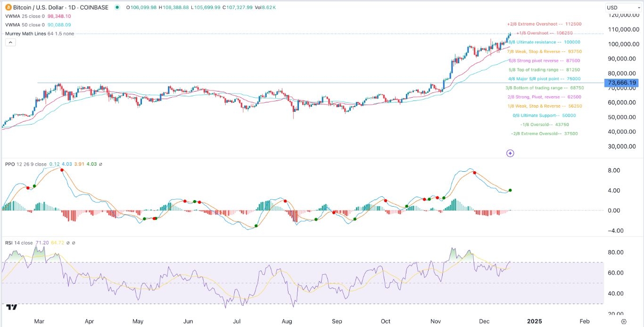Click the Bitcoin / U.S. Dollar symbol title
644x327 pixels.
click(42, 8)
